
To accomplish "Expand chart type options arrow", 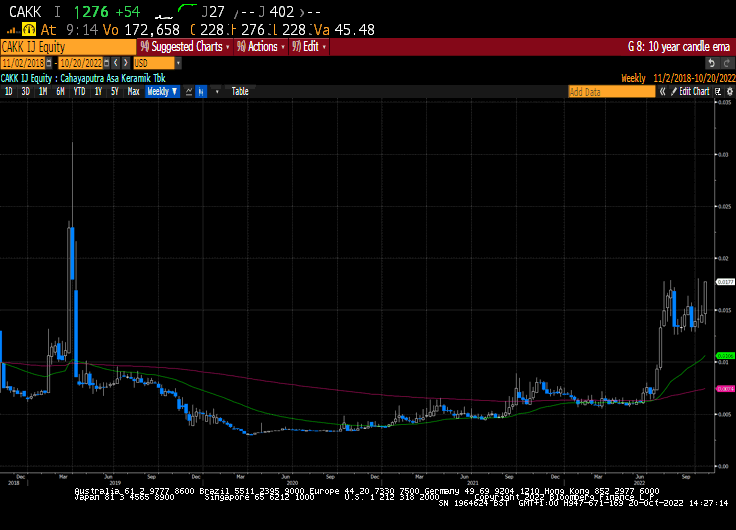I will 217,92.
